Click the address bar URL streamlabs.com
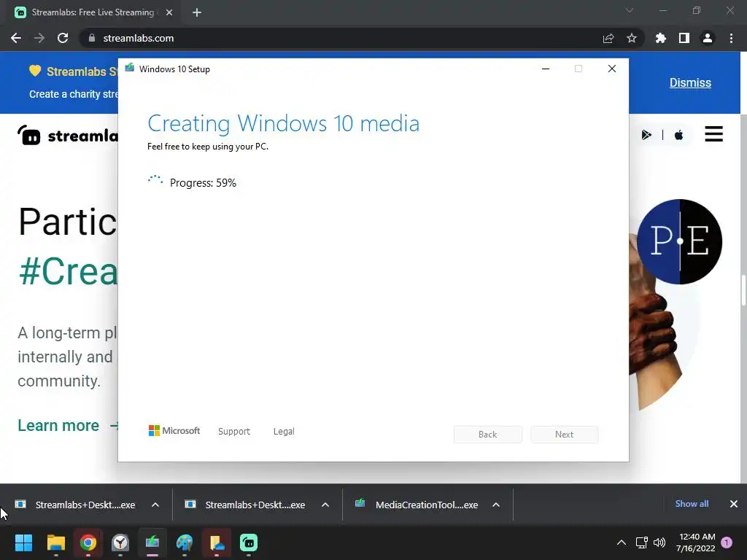The image size is (747, 560). (138, 38)
